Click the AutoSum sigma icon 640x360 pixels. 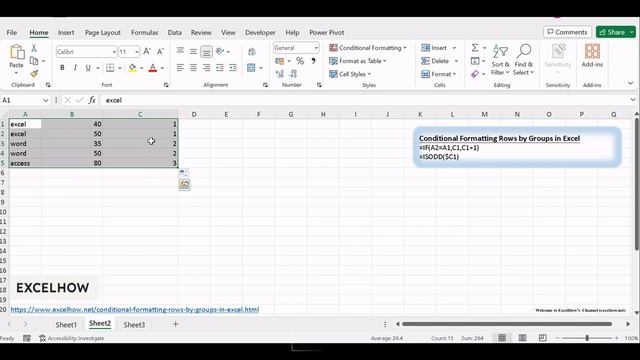pos(475,48)
